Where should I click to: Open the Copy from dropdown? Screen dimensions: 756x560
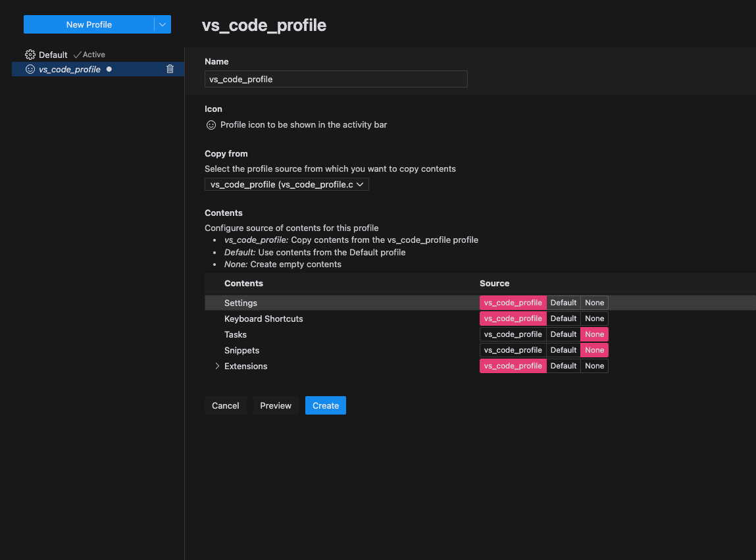pos(286,184)
